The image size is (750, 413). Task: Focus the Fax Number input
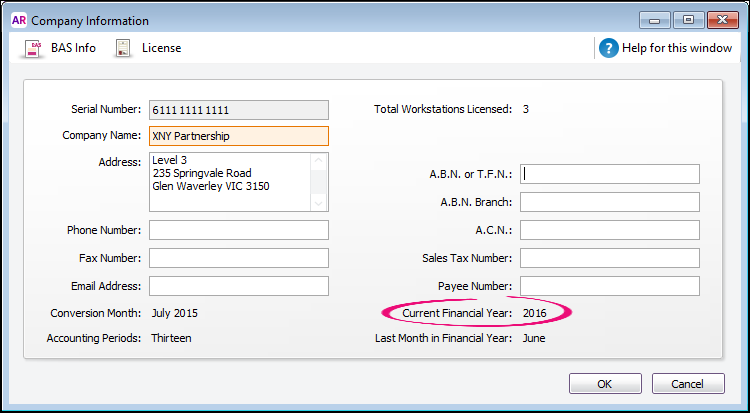coord(238,258)
